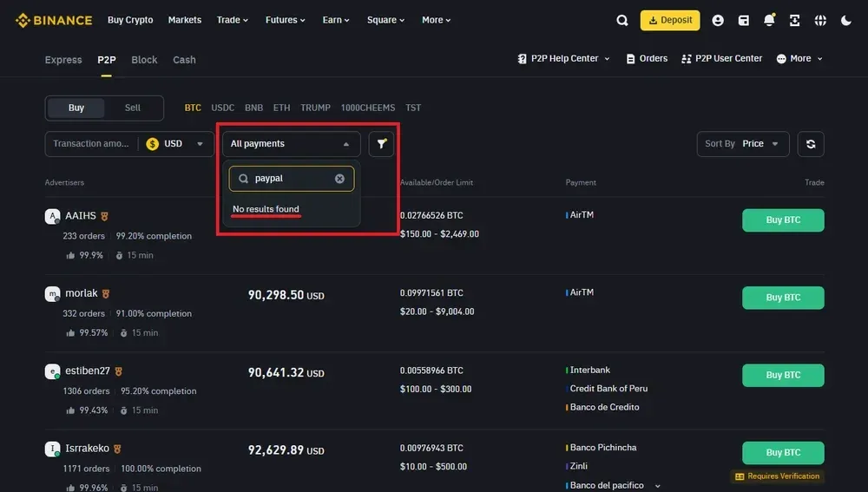Select the TST coin tab
The image size is (868, 492).
point(413,108)
